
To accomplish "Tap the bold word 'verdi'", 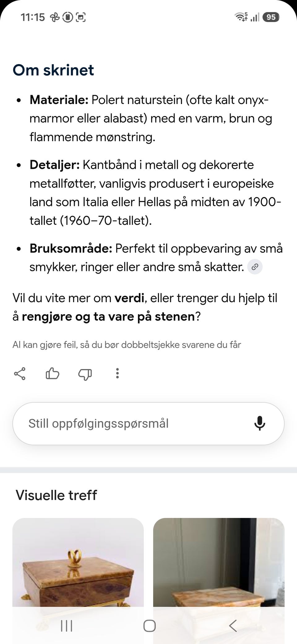I will coord(129,298).
